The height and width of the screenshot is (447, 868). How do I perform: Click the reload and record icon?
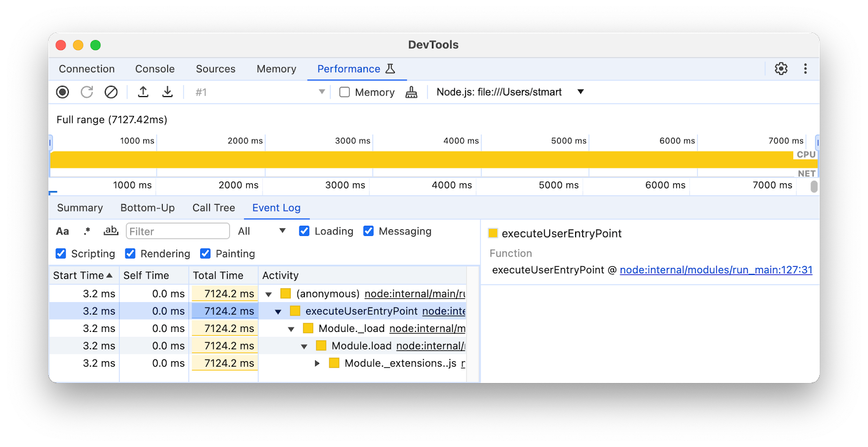[87, 92]
